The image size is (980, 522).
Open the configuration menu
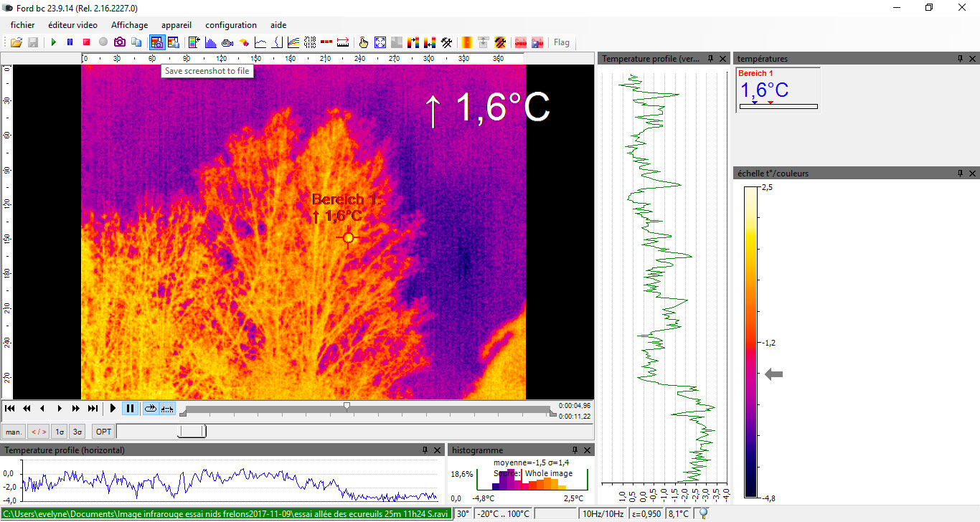[231, 25]
